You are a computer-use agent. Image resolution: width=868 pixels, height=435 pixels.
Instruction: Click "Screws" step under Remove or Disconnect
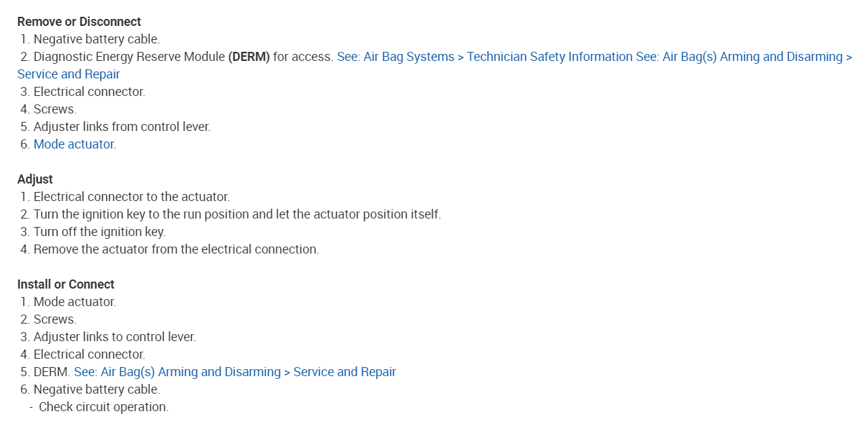click(55, 109)
